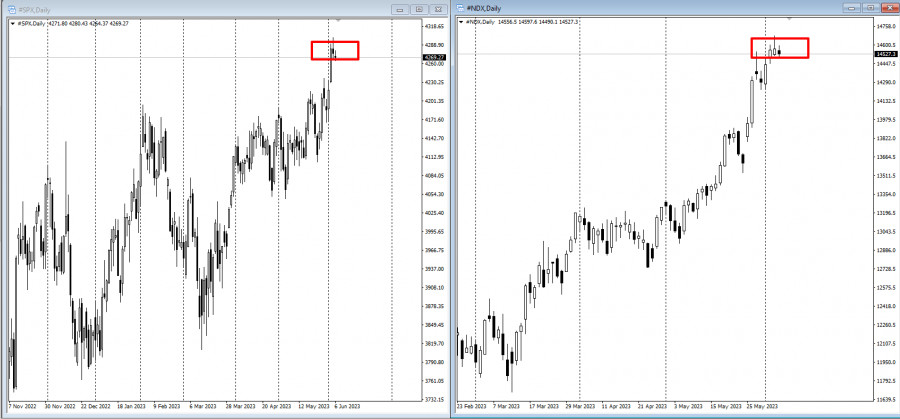Screen dimensions: 900x419
Task: Click the 9 Feb 2023 date label
Action: coord(168,405)
